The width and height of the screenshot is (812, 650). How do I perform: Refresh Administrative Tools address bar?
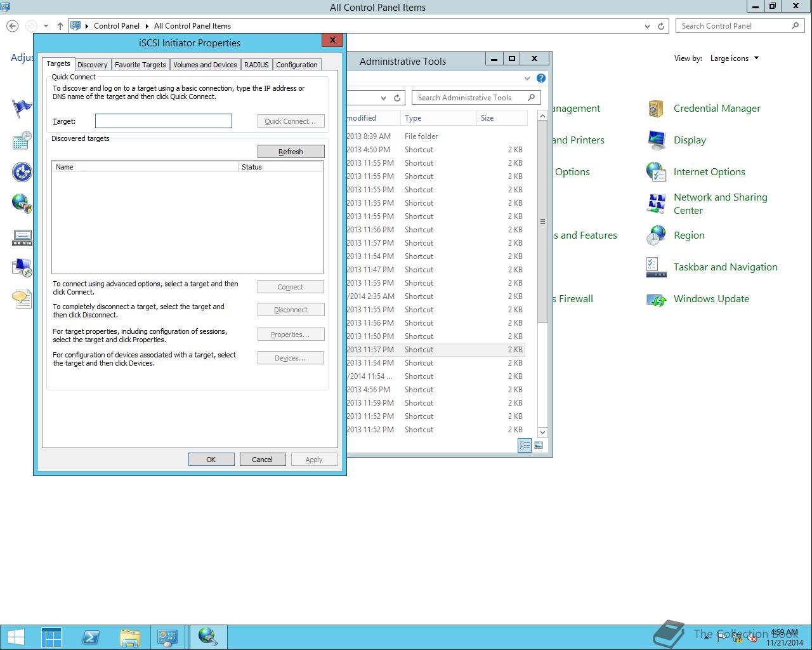(397, 98)
